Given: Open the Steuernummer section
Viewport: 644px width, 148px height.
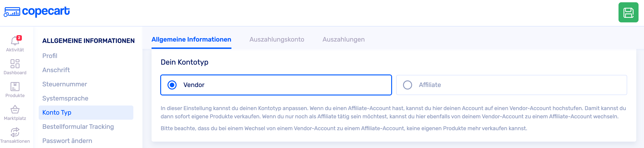Looking at the screenshot, I should point(64,84).
